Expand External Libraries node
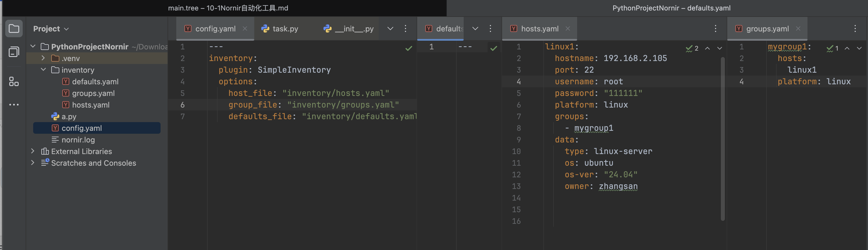The width and height of the screenshot is (868, 250). click(x=33, y=151)
